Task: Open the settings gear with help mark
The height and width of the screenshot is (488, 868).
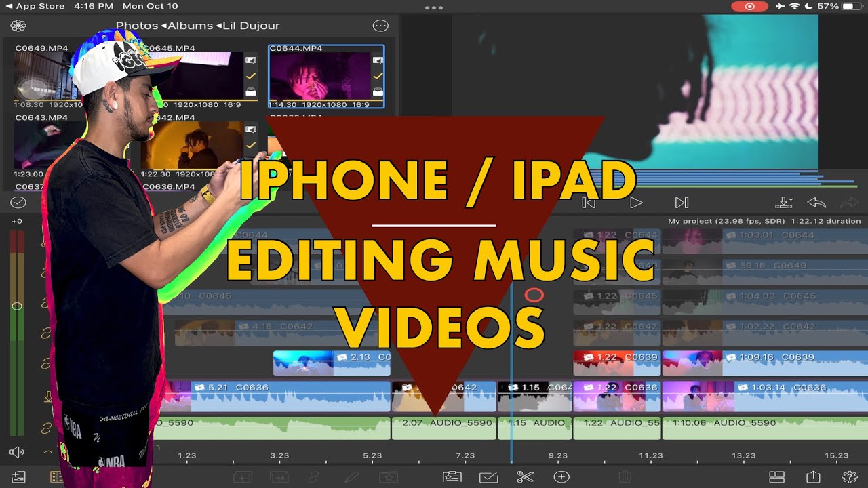Action: coord(849,477)
